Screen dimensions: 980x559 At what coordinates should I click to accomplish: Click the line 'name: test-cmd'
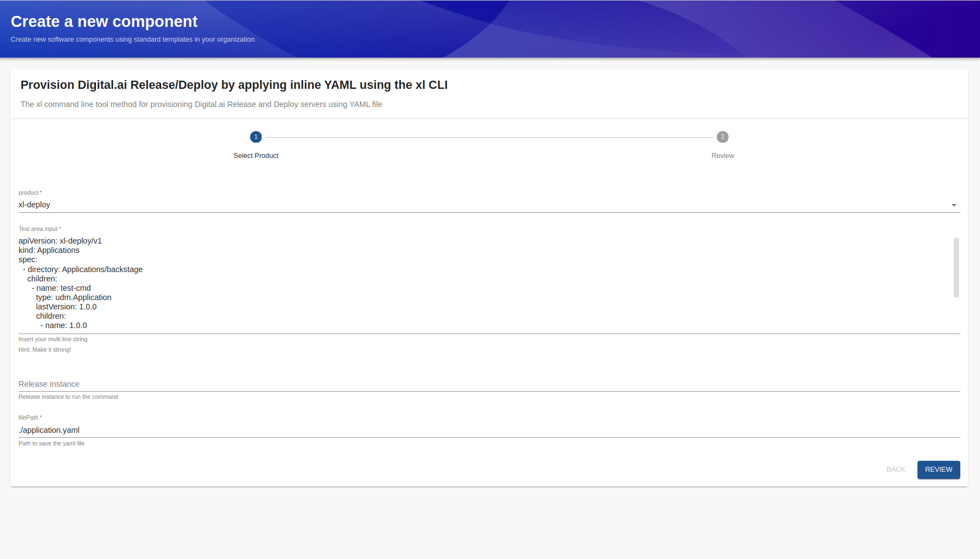(61, 288)
